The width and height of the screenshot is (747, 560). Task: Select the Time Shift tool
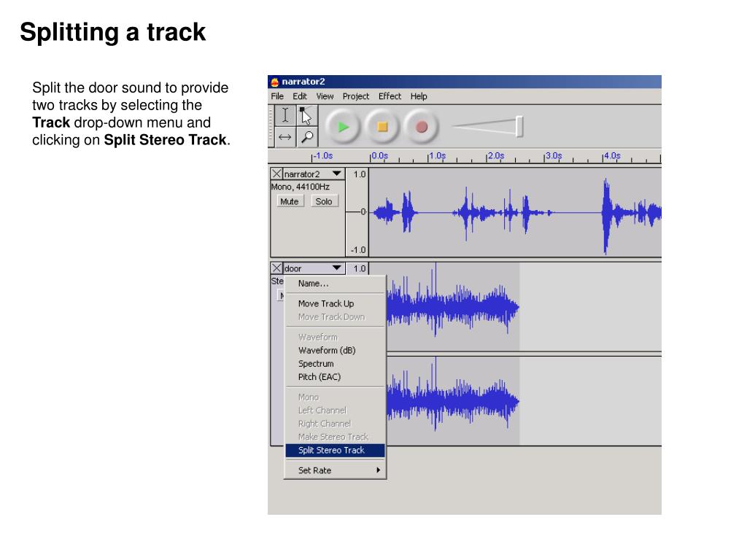coord(285,137)
